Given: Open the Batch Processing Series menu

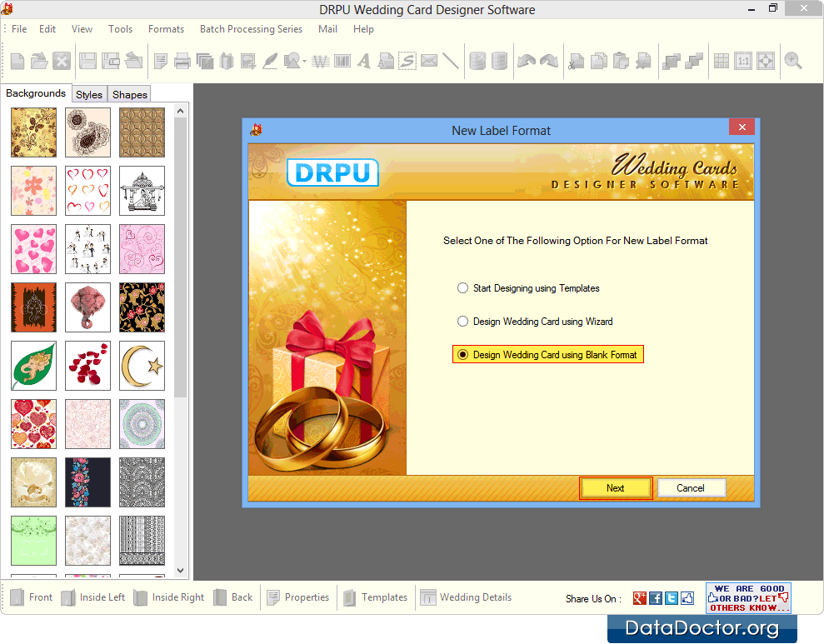Looking at the screenshot, I should (x=251, y=29).
